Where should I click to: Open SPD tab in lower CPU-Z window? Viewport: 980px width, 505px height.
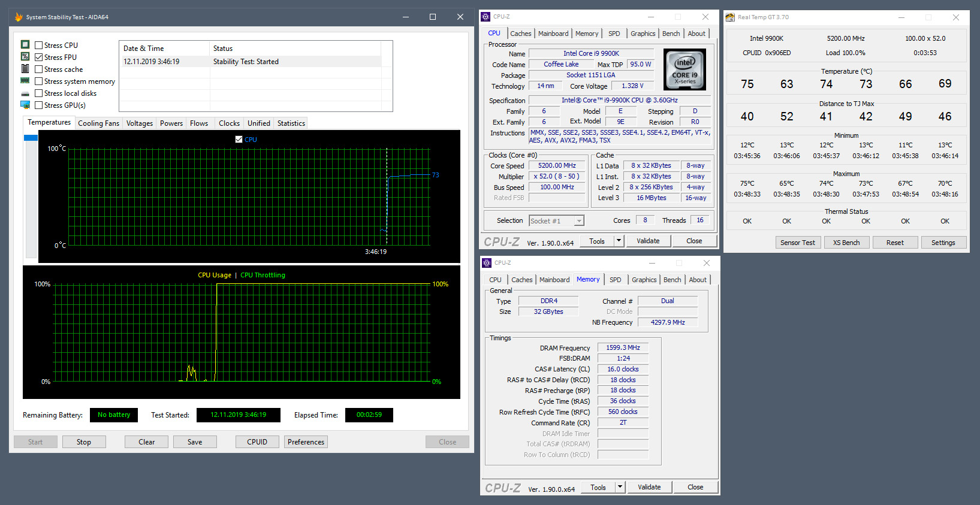tap(616, 280)
